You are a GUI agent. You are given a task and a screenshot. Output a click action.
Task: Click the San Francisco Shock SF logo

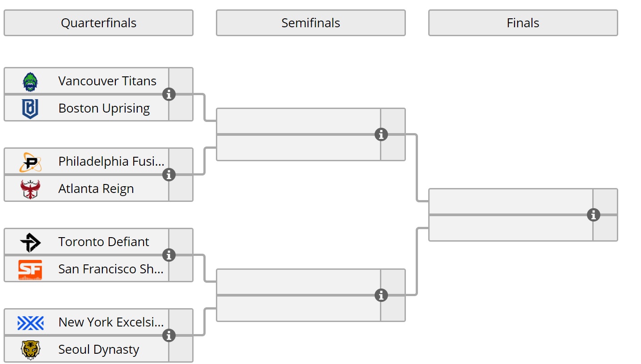[30, 270]
